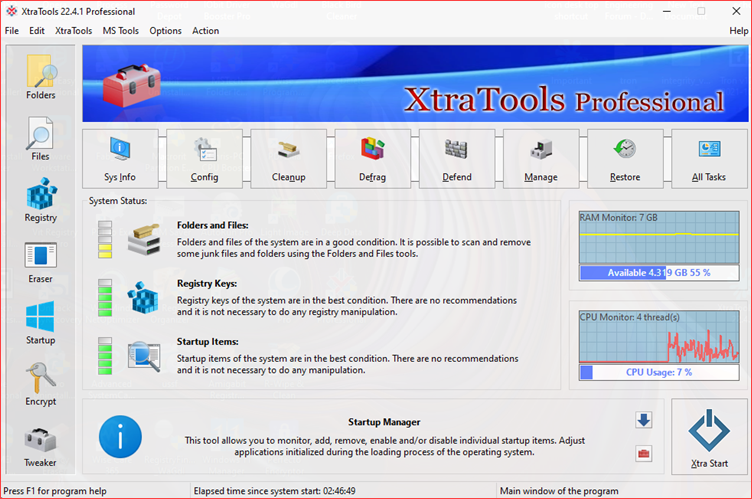Screen dimensions: 752x499
Task: Click the CPU Usage progress bar
Action: [659, 372]
